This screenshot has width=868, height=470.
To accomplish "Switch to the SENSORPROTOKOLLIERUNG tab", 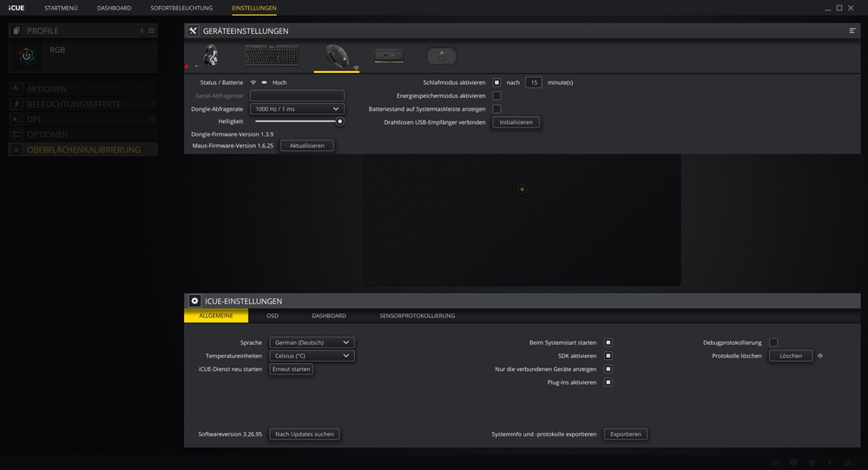I will tap(417, 316).
